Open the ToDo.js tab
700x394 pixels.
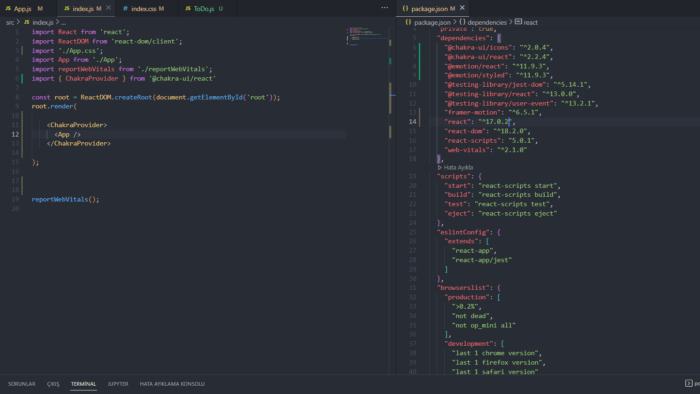point(204,8)
